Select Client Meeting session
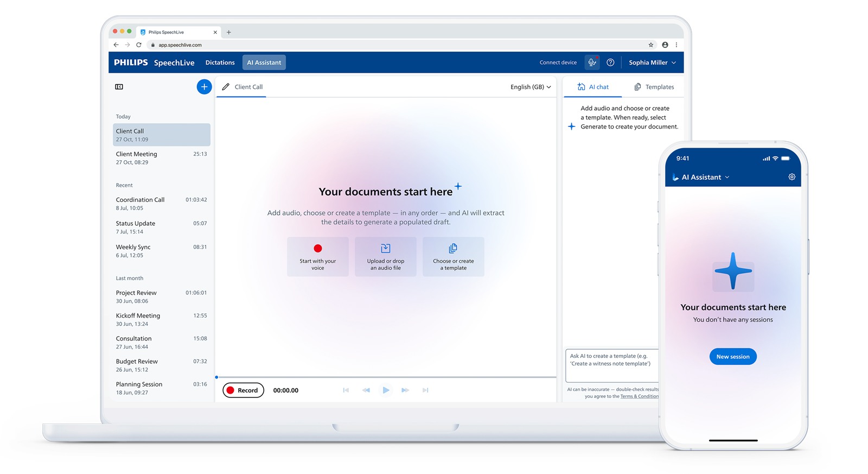Image resolution: width=868 pixels, height=474 pixels. tap(162, 158)
